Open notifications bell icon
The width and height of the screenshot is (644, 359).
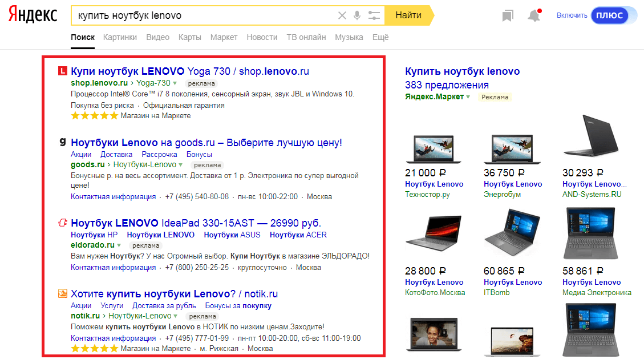coord(534,16)
